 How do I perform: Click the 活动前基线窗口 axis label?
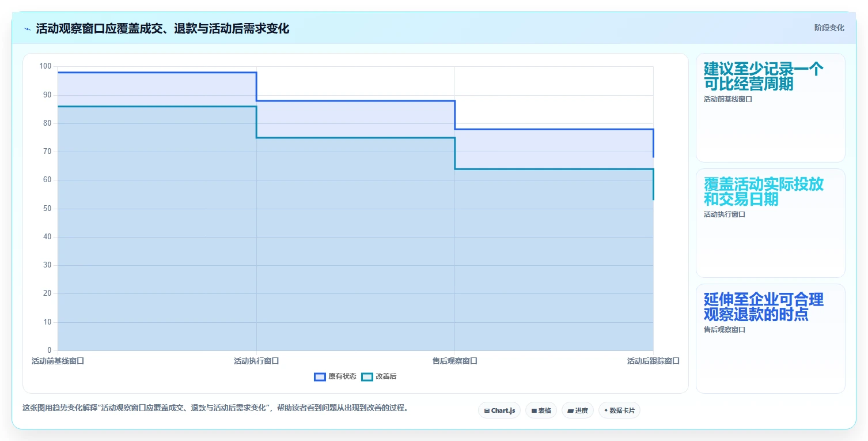[58, 361]
